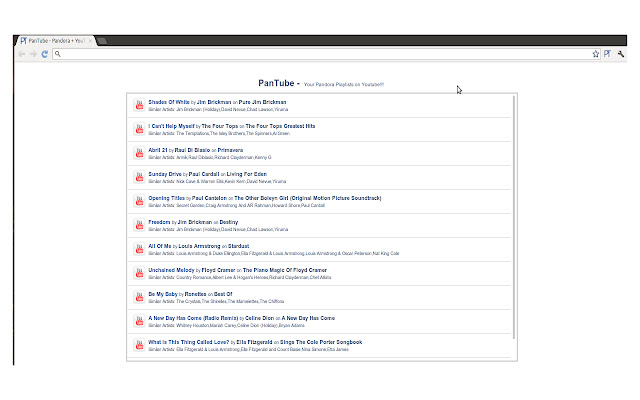Open album link Best Of

tap(223, 294)
